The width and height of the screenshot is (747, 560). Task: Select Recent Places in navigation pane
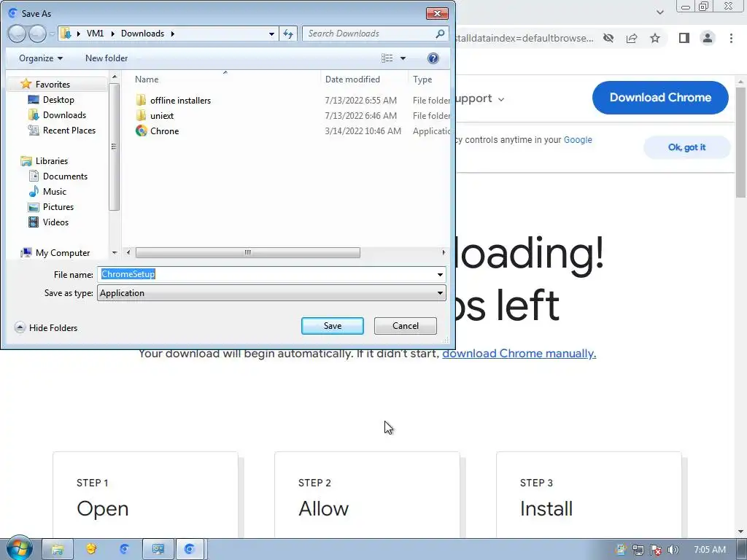[69, 130]
